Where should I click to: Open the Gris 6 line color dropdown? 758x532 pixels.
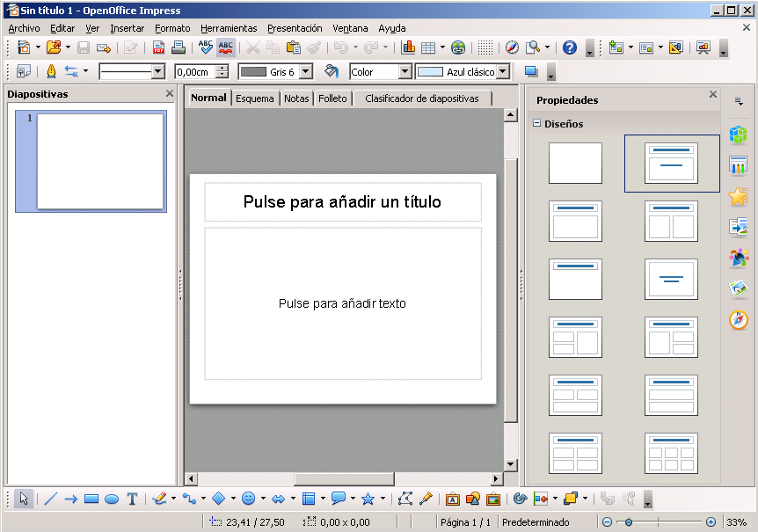point(305,72)
